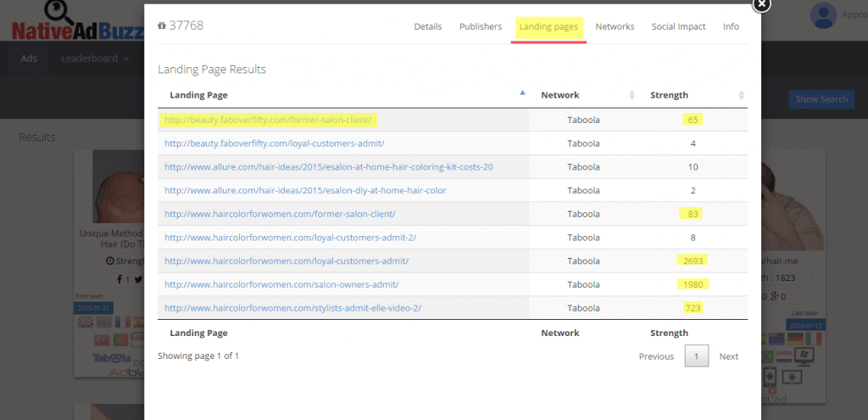This screenshot has width=868, height=420.
Task: Open the Networks tab
Action: click(x=615, y=26)
